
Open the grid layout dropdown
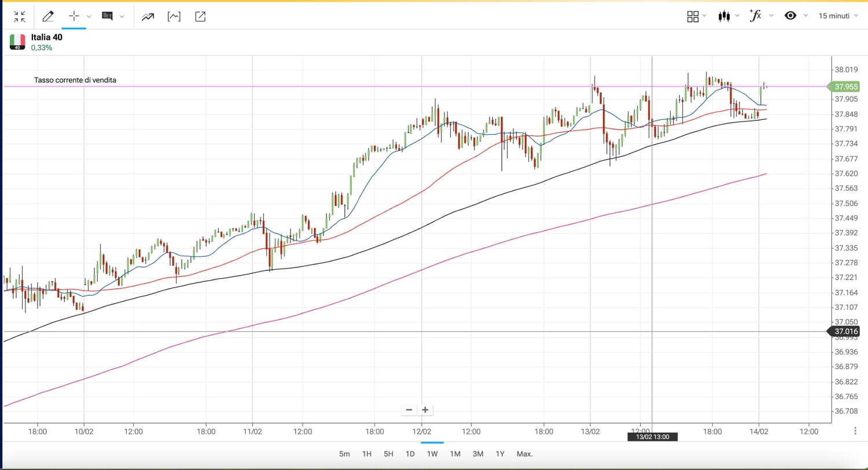click(693, 16)
